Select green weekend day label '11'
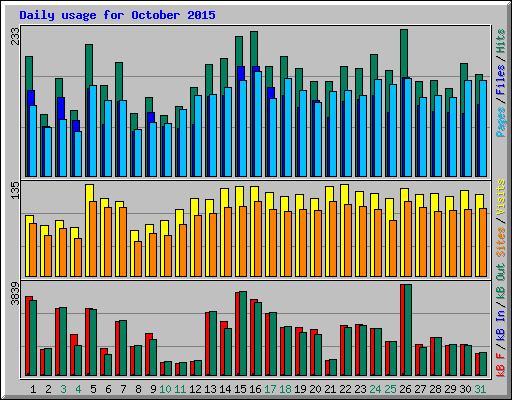 180,389
